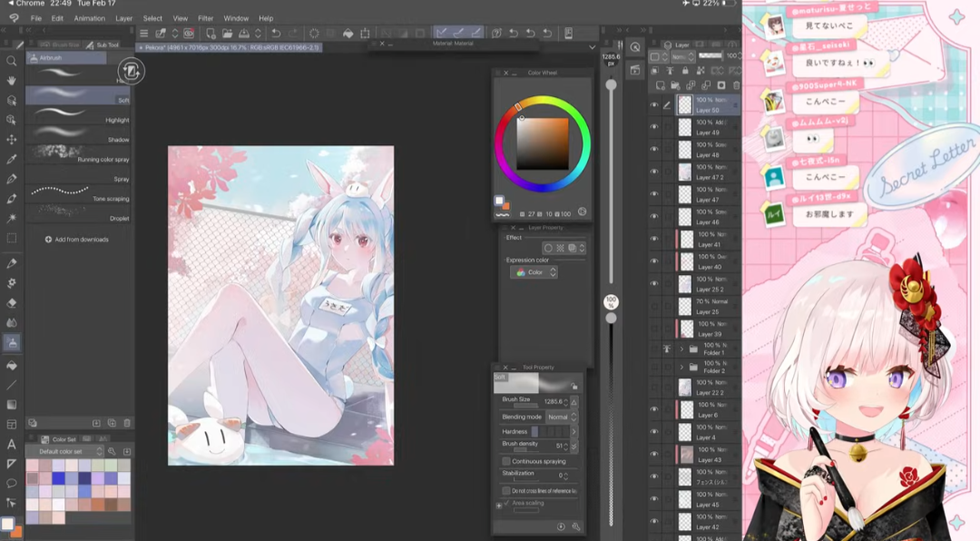Image resolution: width=980 pixels, height=541 pixels.
Task: Open the Default color set dropdown
Action: coord(65,451)
